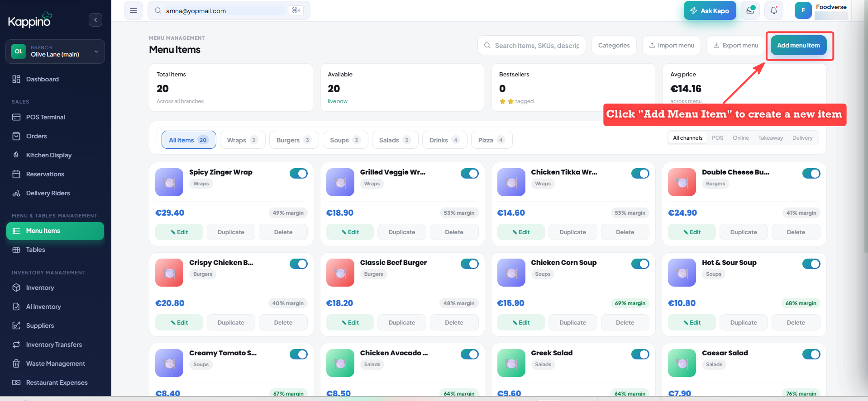Filter by Burgers category

(x=294, y=140)
